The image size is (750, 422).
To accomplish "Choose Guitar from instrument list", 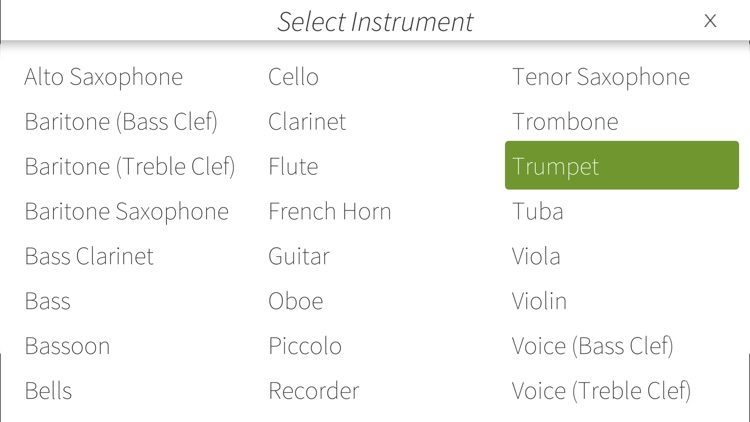I will 299,256.
